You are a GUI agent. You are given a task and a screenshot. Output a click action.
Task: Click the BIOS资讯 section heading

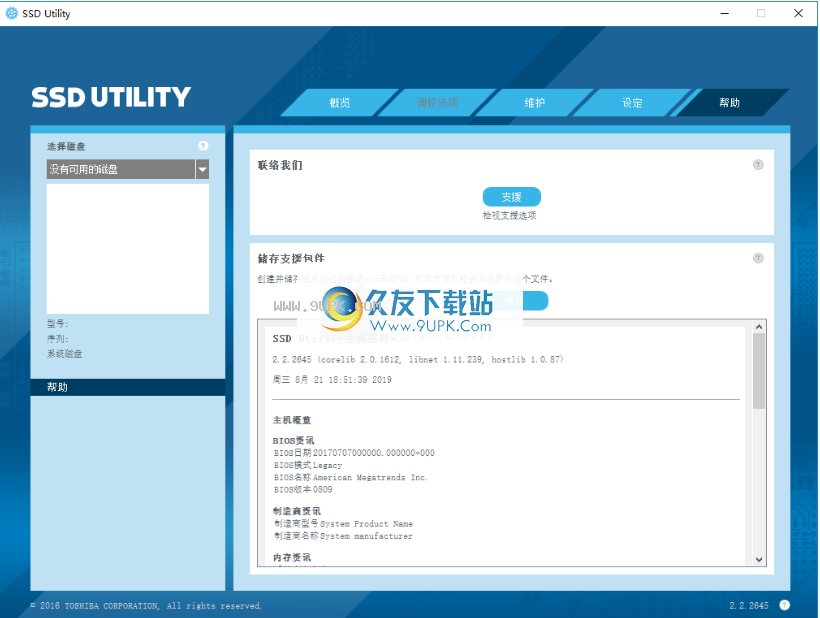pyautogui.click(x=293, y=440)
